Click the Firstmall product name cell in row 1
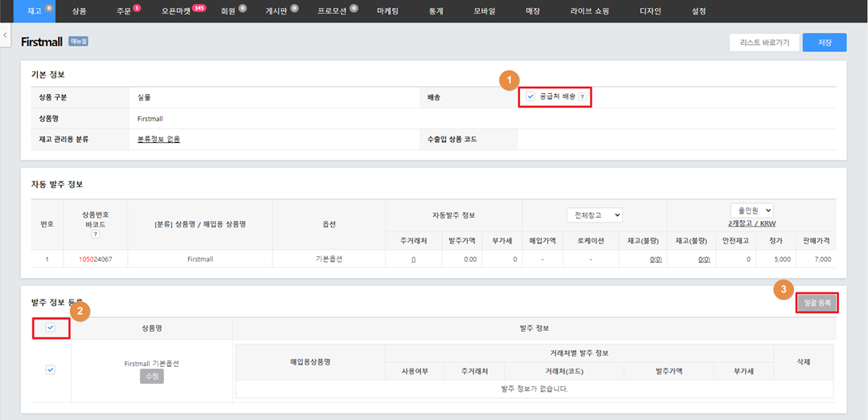868x420 pixels. click(200, 259)
